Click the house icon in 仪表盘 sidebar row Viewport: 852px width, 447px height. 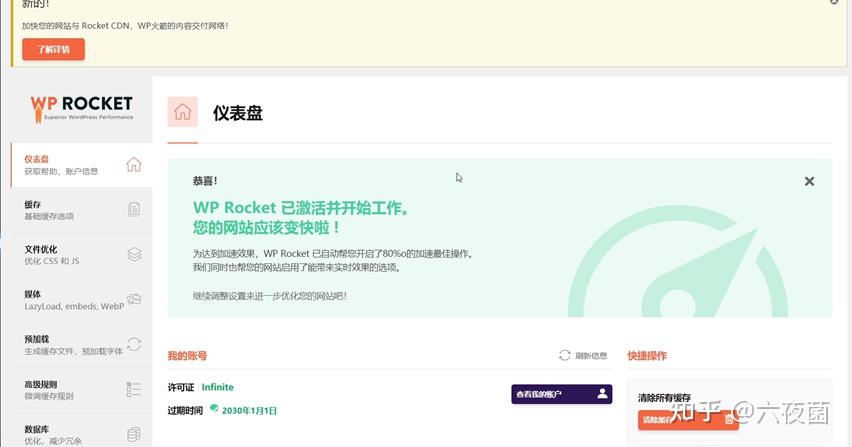click(134, 165)
